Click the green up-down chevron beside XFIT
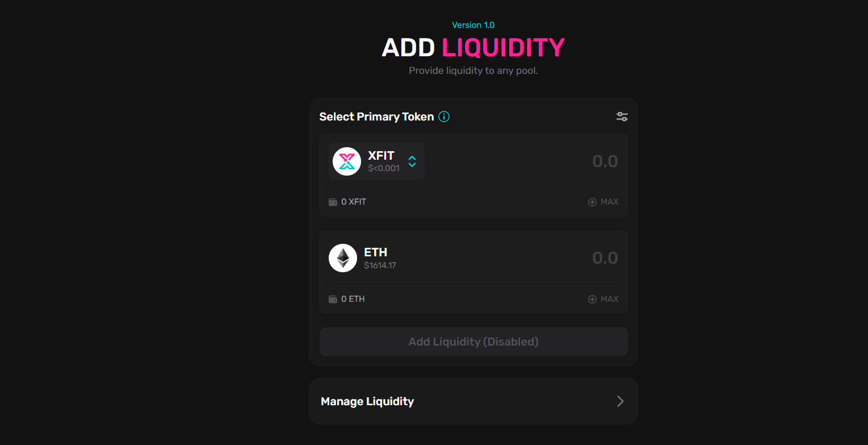Viewport: 868px width, 445px height. point(412,161)
